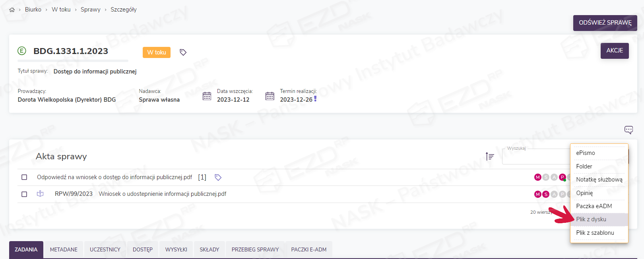Click the book icon beside RPW/99/2023
This screenshot has height=259, width=644.
40,194
